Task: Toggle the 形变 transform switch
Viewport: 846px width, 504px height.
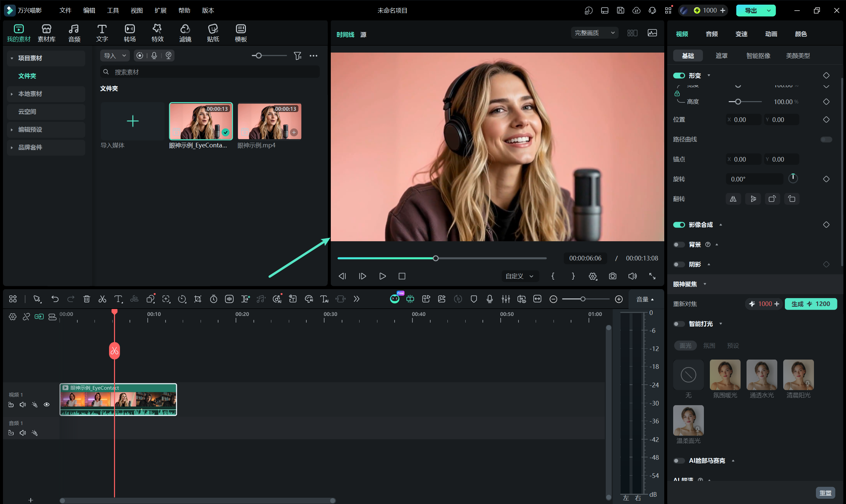Action: coord(679,75)
